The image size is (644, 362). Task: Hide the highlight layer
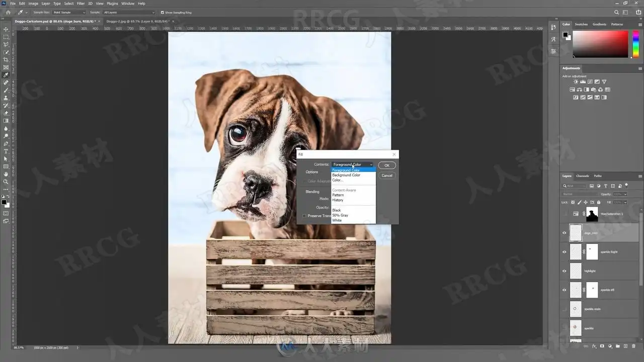coord(565,271)
